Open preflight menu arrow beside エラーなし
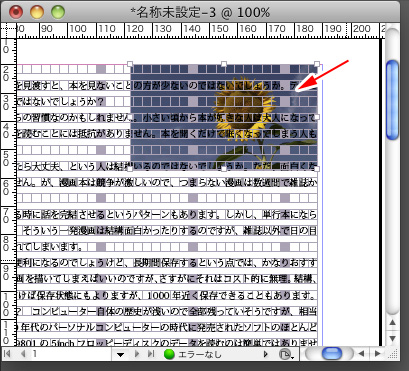The height and width of the screenshot is (371, 409). click(x=266, y=354)
